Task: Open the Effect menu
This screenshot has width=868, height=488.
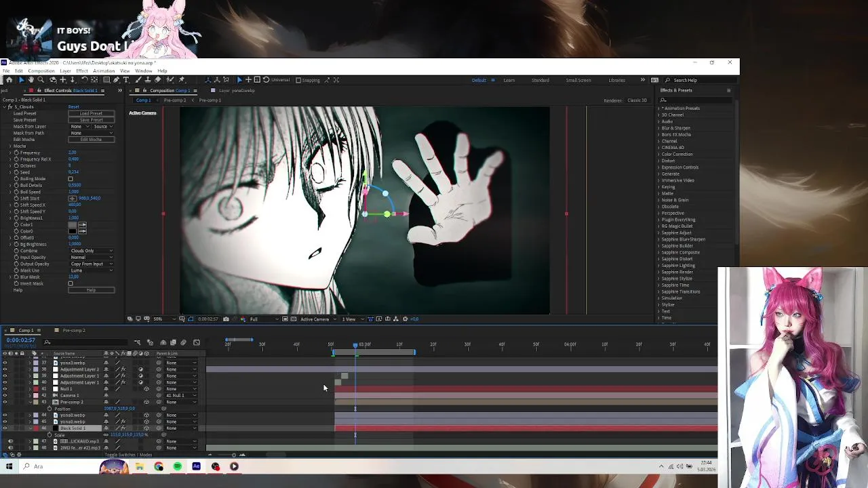Action: (82, 71)
